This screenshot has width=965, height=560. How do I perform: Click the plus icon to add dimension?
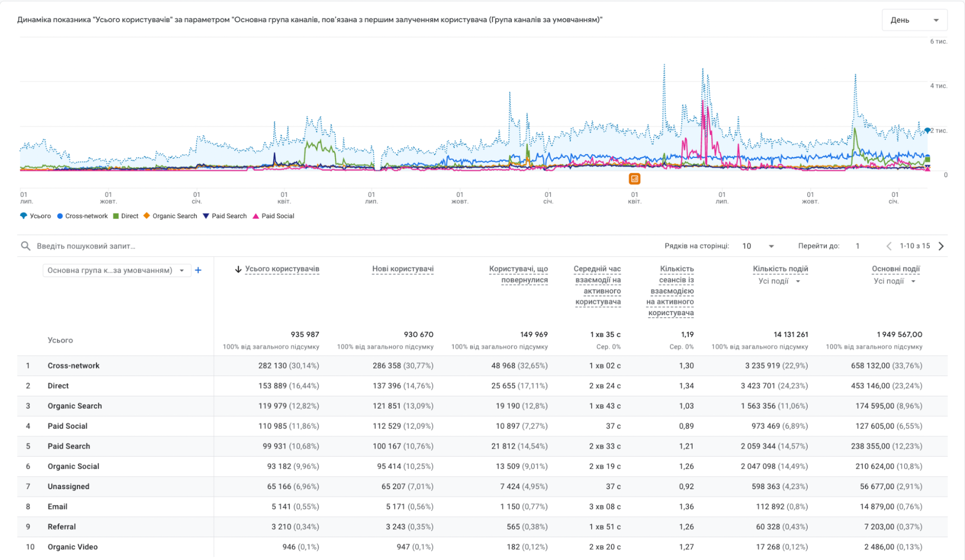click(198, 270)
